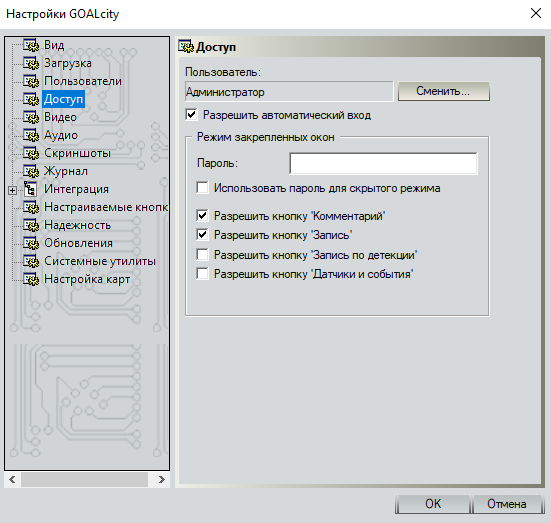Toggle Разрешить кнопку 'Запись' checkbox
This screenshot has width=551, height=523.
click(202, 234)
